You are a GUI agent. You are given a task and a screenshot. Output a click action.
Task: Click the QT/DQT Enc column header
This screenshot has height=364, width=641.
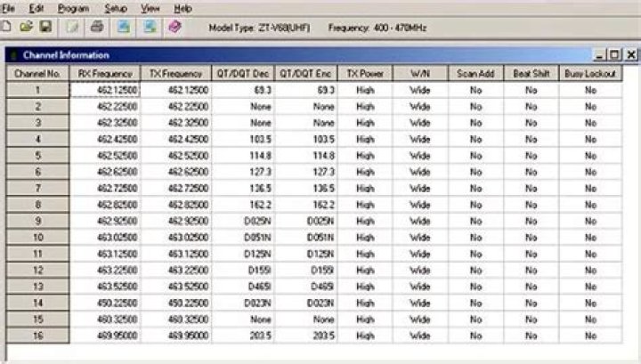click(x=305, y=74)
